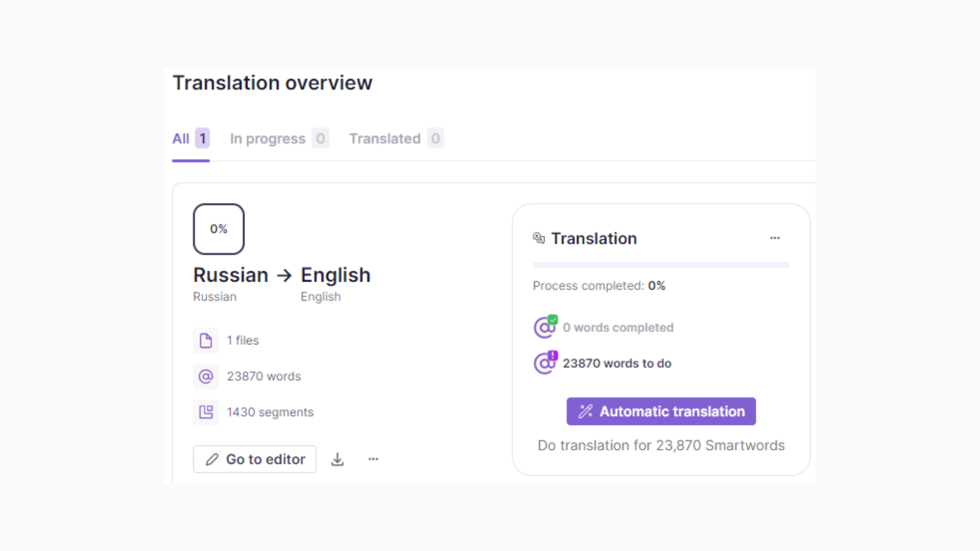Click '23870 words to do' text

617,363
